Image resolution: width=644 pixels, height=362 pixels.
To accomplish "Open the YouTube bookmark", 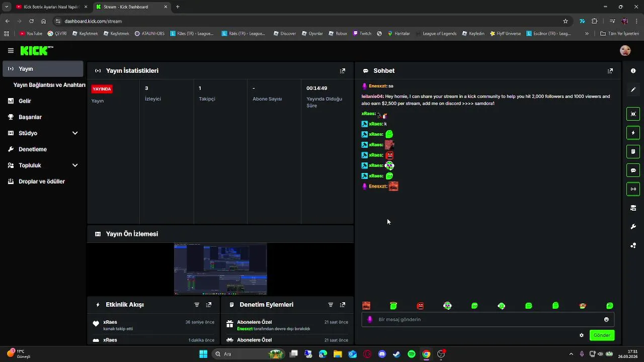I will pos(31,34).
